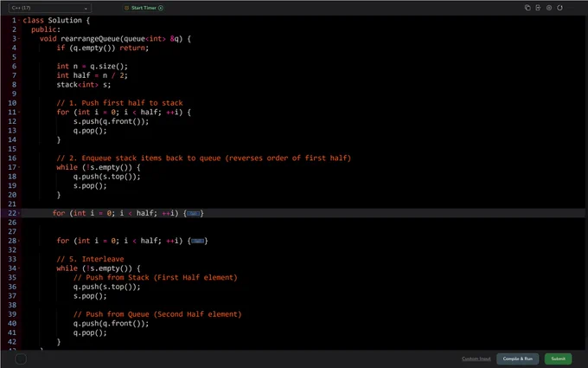
Task: Collapse the while loop fold arrow on line 17
Action: point(19,167)
